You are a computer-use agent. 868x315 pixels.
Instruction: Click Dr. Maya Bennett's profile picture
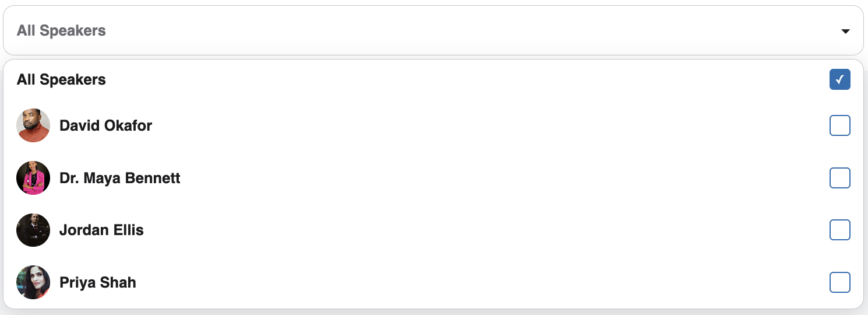33,178
